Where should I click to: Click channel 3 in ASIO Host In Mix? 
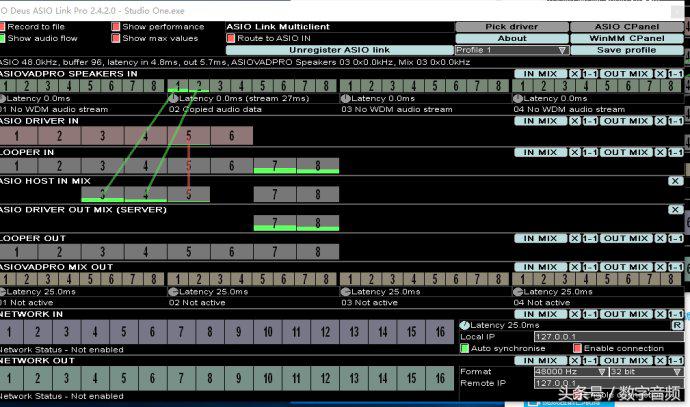coord(103,193)
